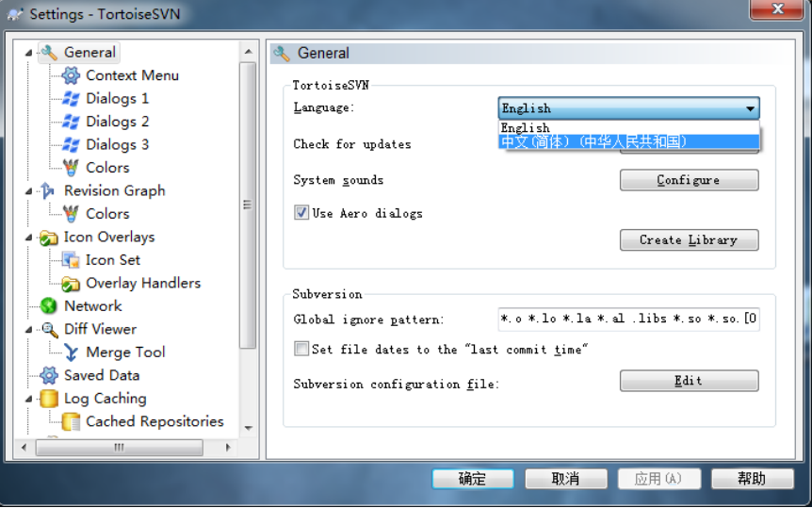Screen dimensions: 812x508
Task: Click the Saved Data gear icon
Action: coord(49,375)
